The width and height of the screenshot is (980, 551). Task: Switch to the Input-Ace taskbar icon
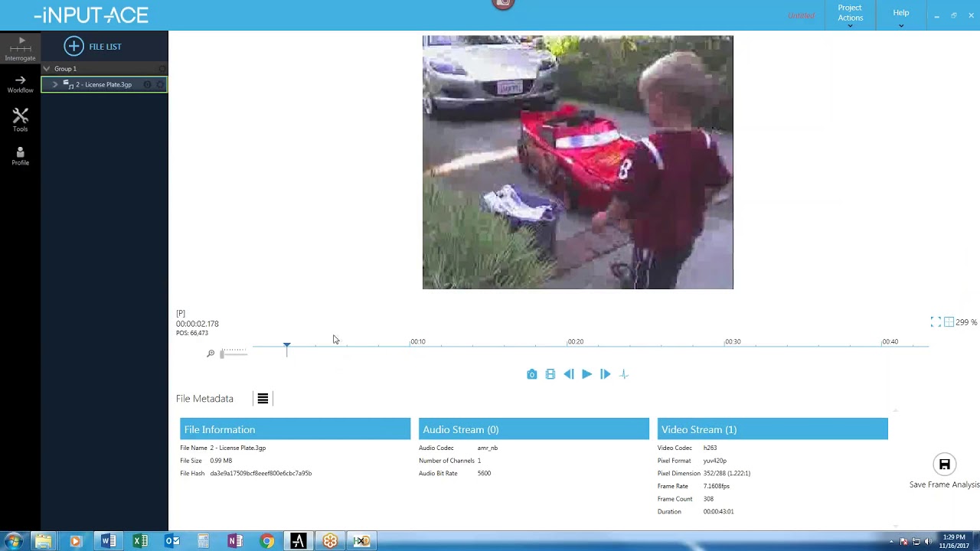[x=299, y=541]
